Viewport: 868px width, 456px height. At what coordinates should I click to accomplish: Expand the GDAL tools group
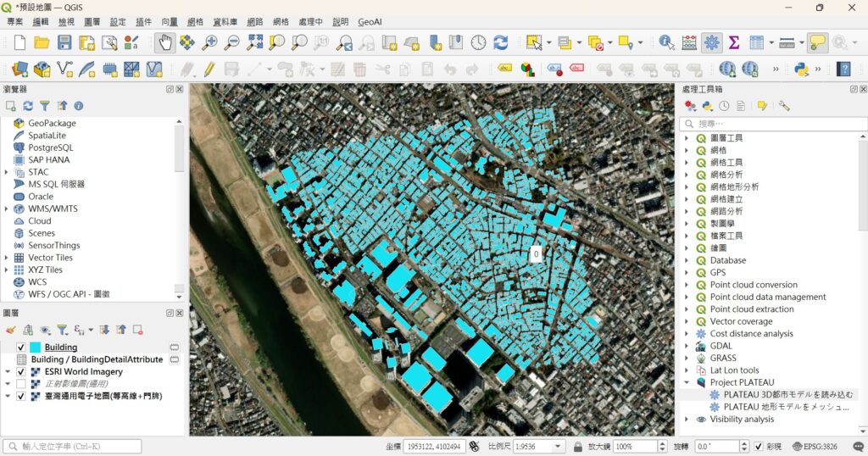[x=686, y=346]
